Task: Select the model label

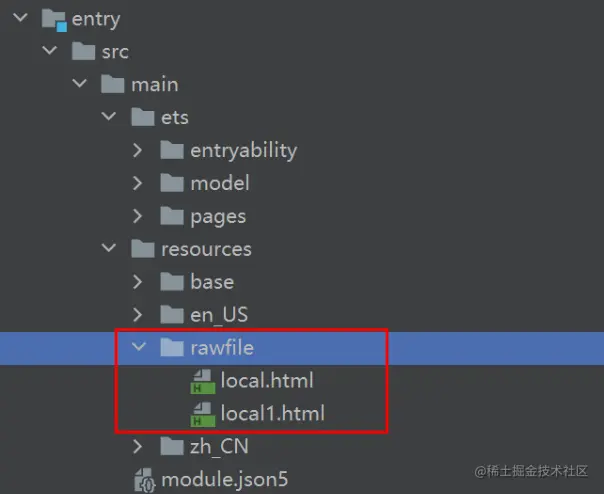Action: click(220, 183)
